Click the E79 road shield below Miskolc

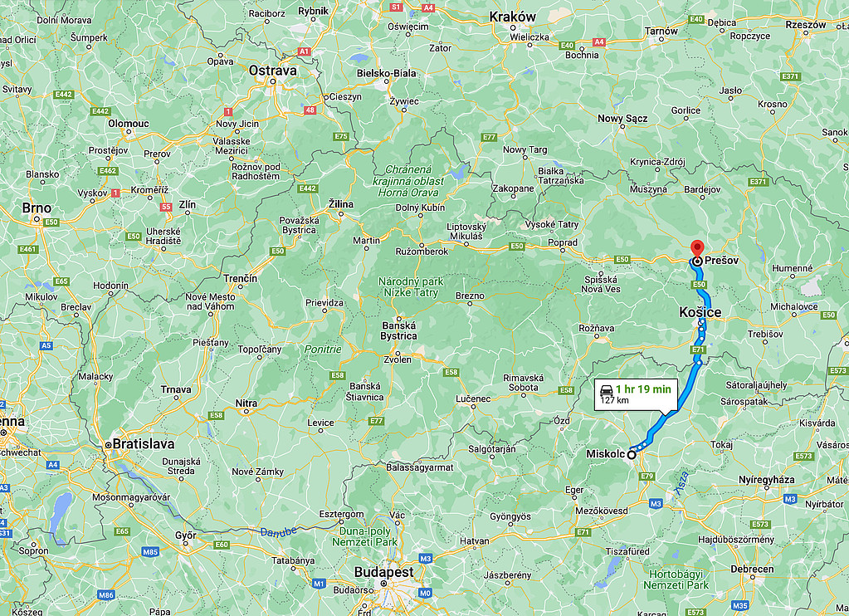[x=647, y=477]
